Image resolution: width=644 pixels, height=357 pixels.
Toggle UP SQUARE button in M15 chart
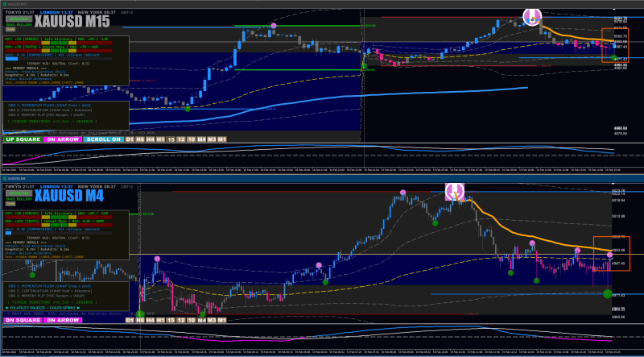[x=22, y=139]
